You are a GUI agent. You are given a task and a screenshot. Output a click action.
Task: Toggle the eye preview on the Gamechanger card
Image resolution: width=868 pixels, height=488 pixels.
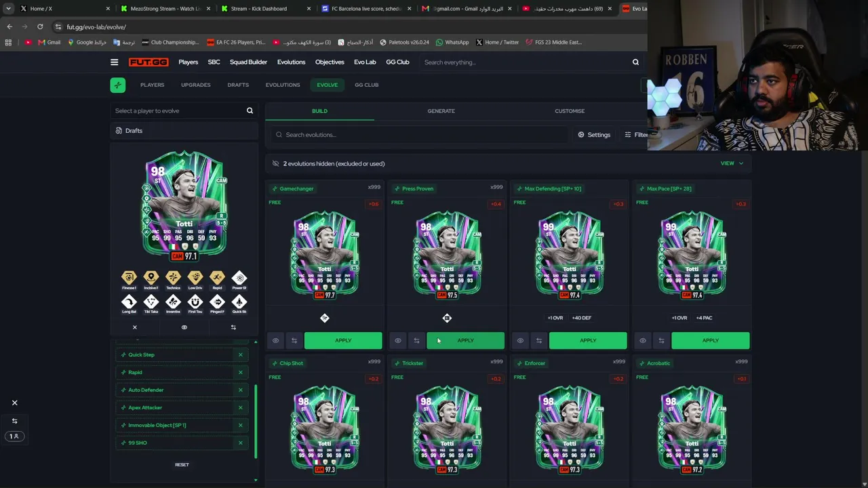coord(275,340)
